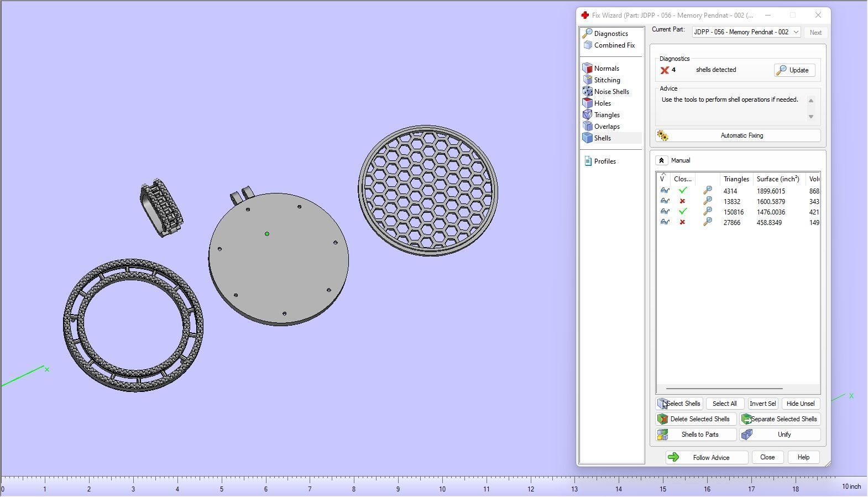This screenshot has width=868, height=497.
Task: Run Automatic Fixing
Action: click(738, 135)
